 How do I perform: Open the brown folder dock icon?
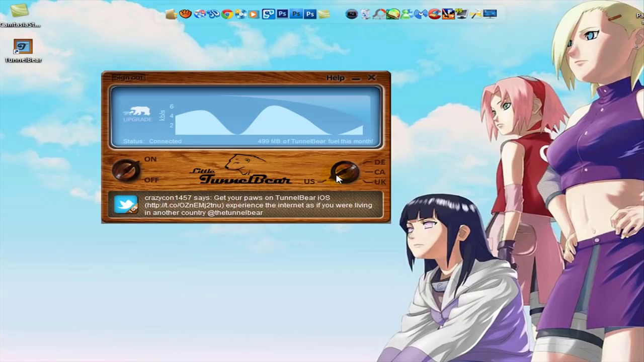tap(172, 14)
